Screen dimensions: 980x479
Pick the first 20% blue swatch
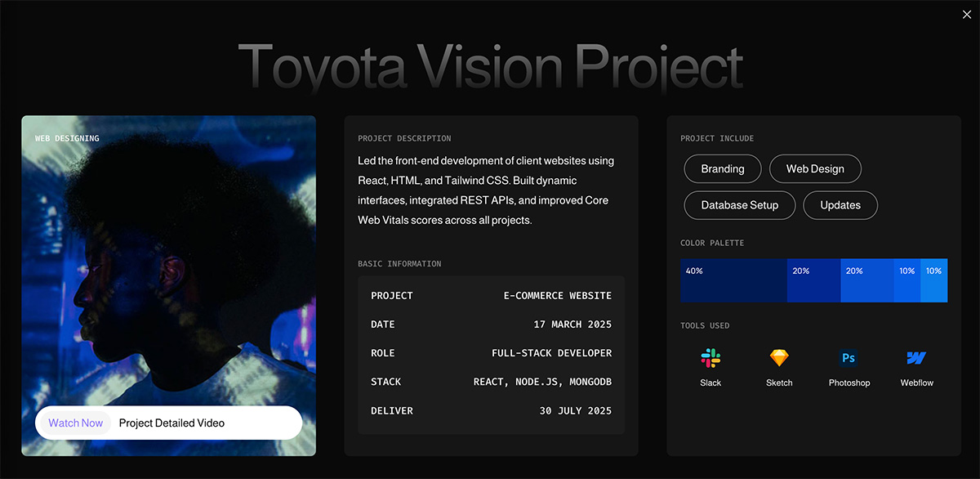[813, 281]
